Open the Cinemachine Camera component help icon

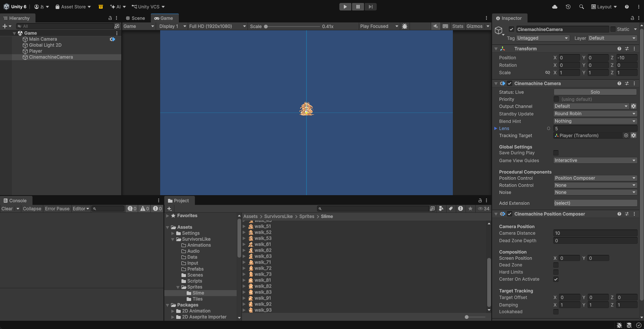click(x=619, y=83)
